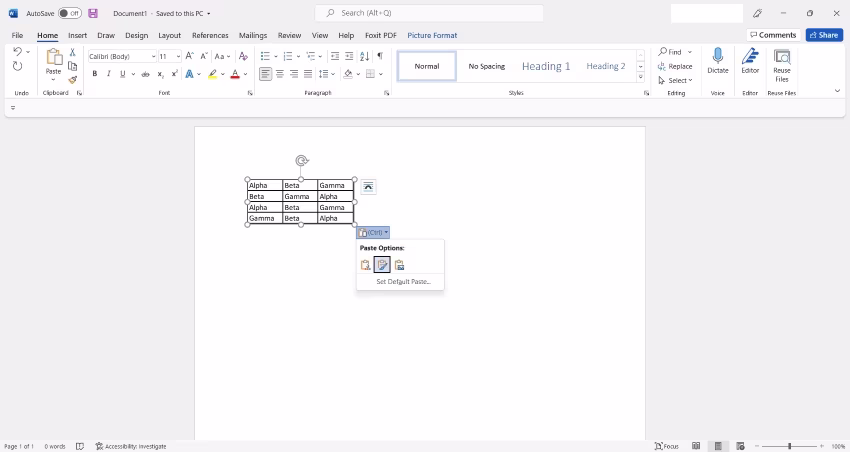Viewport: 850px width, 452px height.
Task: Launch the Editor proofing tool
Action: pos(750,61)
